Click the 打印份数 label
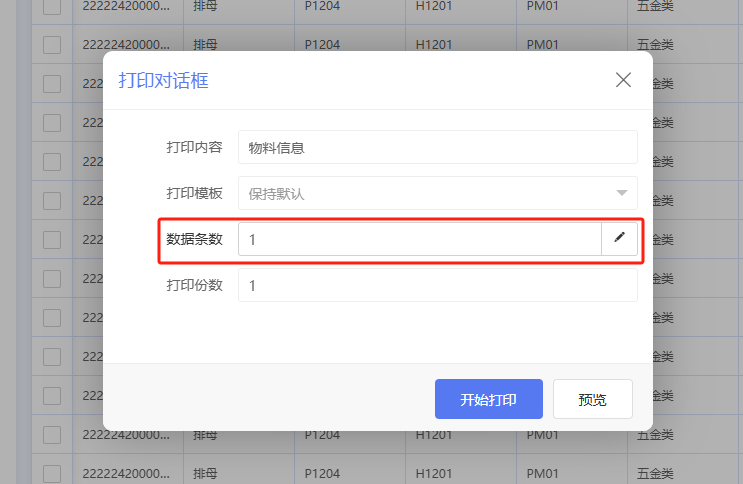This screenshot has height=484, width=743. click(x=194, y=285)
